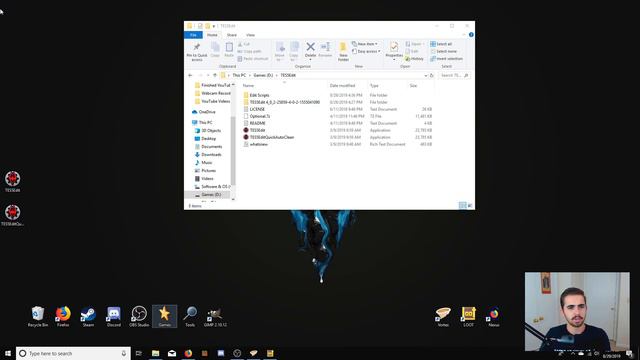The height and width of the screenshot is (360, 640).
Task: Select the TES5Edit application file in list
Action: point(257,130)
